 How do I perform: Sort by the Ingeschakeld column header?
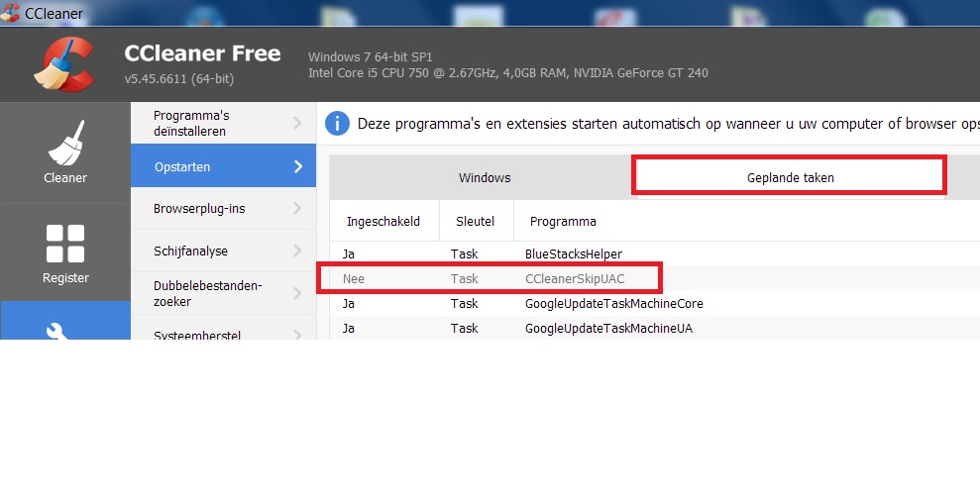click(382, 222)
